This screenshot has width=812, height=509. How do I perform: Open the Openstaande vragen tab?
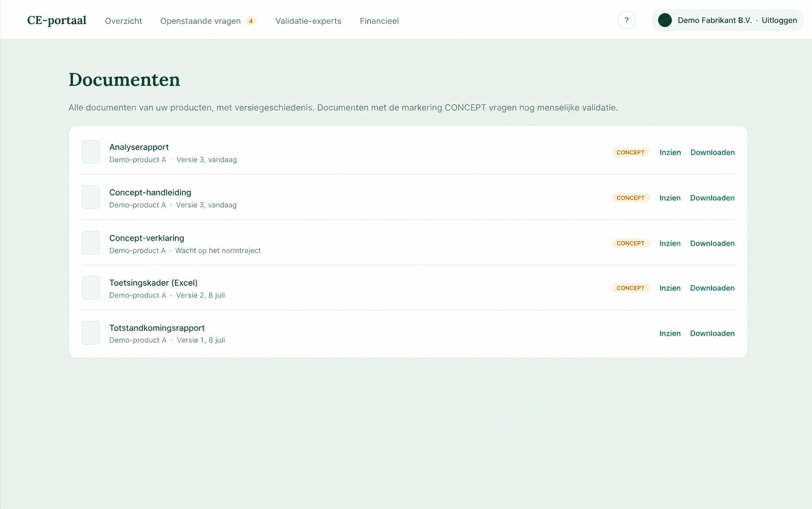pos(200,21)
